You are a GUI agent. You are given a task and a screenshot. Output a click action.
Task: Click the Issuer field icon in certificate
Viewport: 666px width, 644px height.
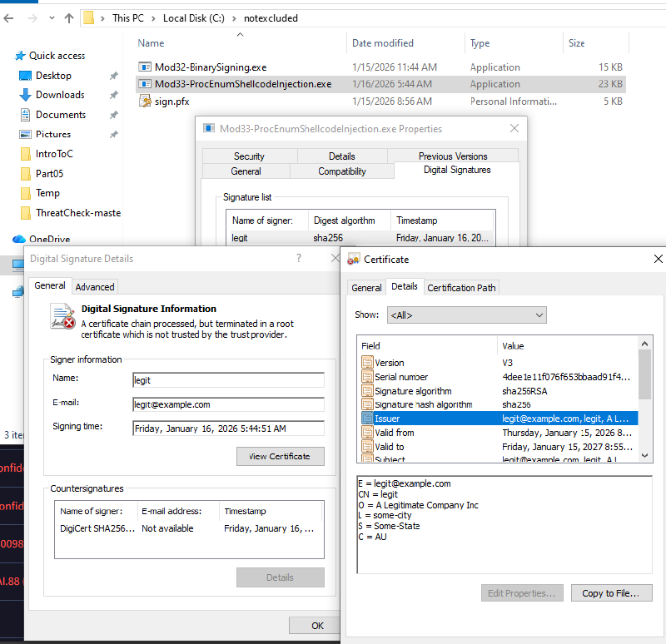click(x=367, y=419)
